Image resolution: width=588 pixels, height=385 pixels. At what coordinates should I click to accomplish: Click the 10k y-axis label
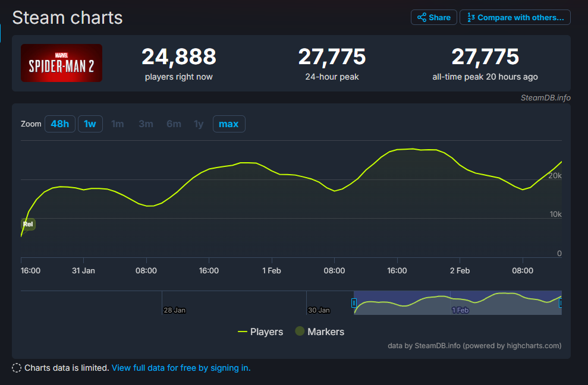point(556,214)
